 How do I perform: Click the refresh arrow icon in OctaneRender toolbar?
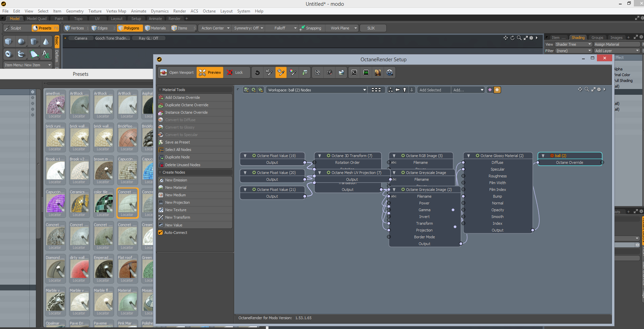[x=257, y=72]
